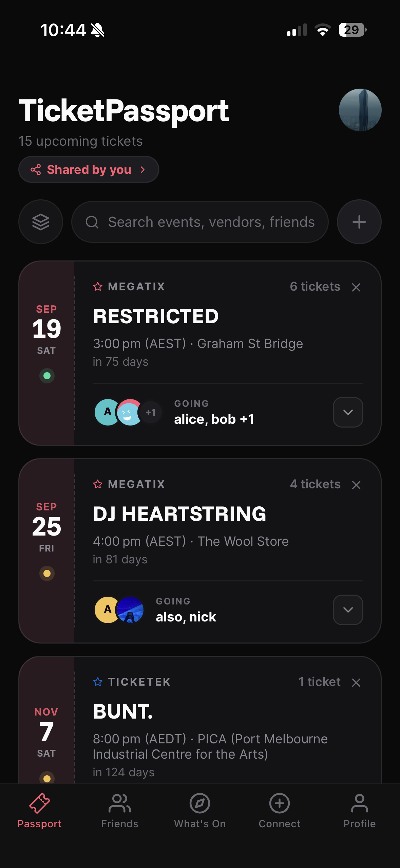
Task: Toggle the blue star on BUNT. Ticketek event
Action: pyautogui.click(x=98, y=682)
